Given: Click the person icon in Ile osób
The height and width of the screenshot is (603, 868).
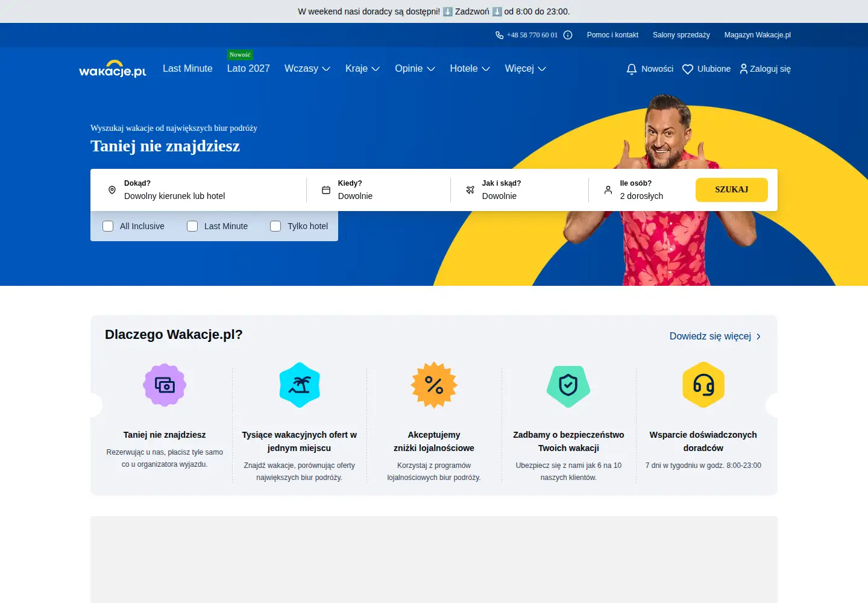Looking at the screenshot, I should click(x=608, y=190).
